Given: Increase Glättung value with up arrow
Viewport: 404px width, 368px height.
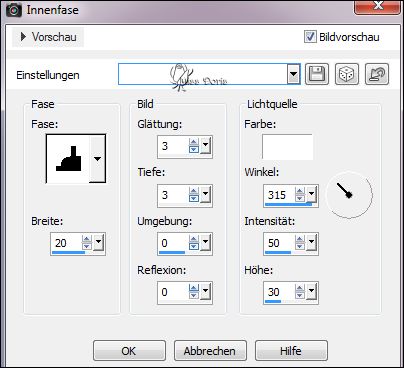Looking at the screenshot, I should 194,142.
